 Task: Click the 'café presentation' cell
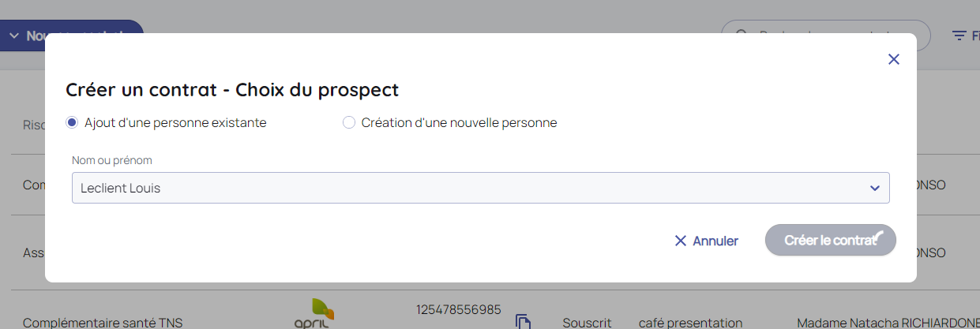point(690,323)
